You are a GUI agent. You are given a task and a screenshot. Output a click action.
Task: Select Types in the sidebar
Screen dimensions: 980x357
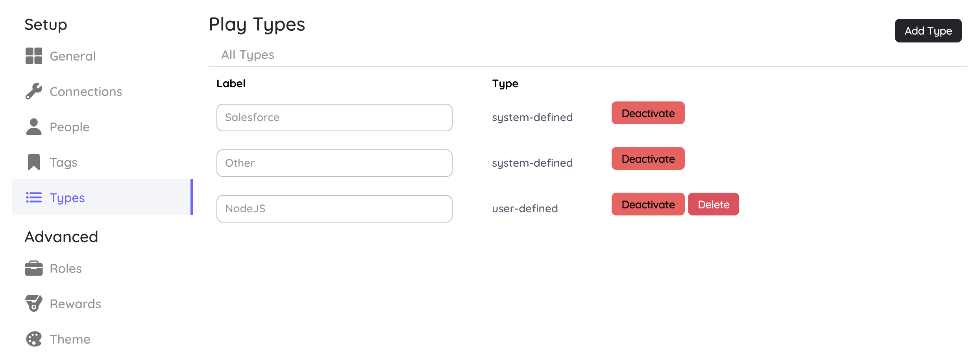[x=102, y=197]
